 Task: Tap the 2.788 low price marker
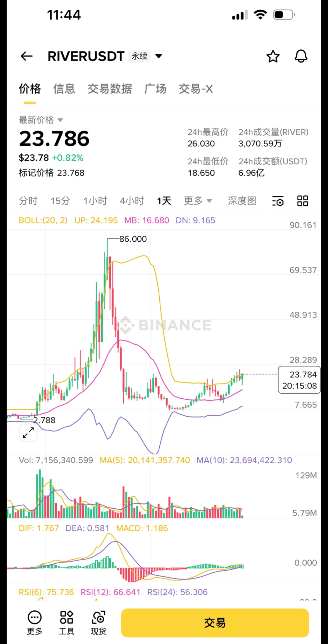[44, 420]
